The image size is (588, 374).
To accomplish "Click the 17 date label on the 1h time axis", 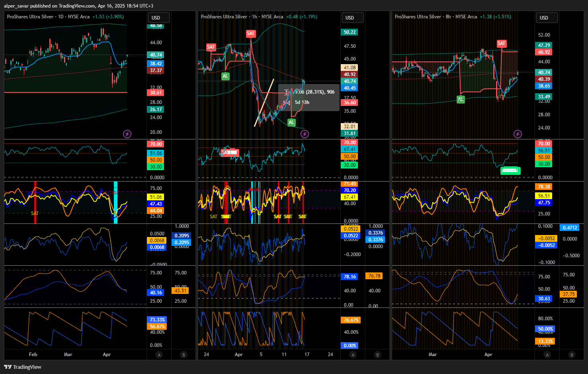I will point(307,354).
